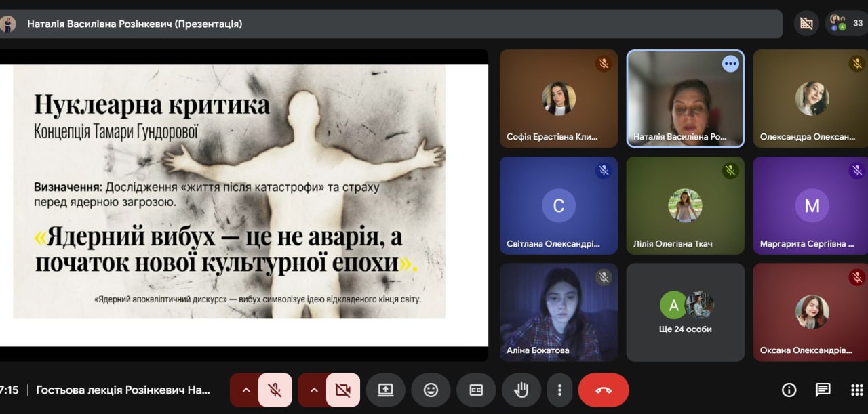Screen dimensions: 868x414
Task: Select Лілія Олегівна Ткач's participant tile
Action: [685, 206]
